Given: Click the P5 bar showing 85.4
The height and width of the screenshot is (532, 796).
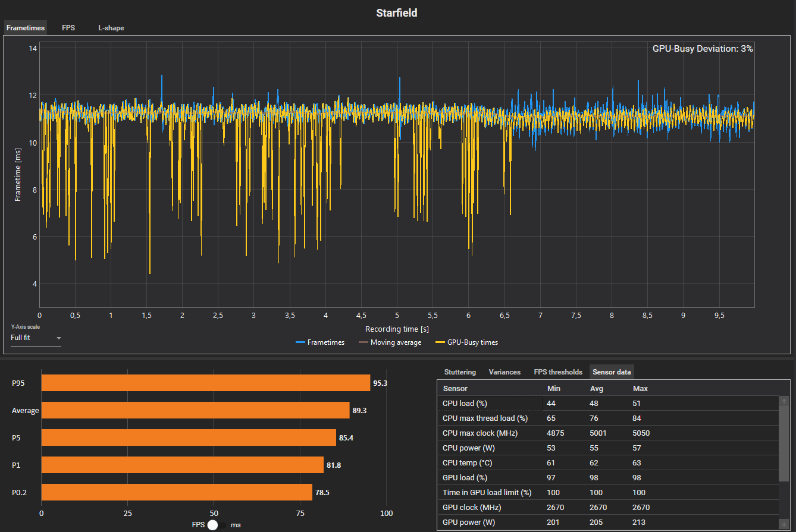Looking at the screenshot, I should [x=189, y=437].
